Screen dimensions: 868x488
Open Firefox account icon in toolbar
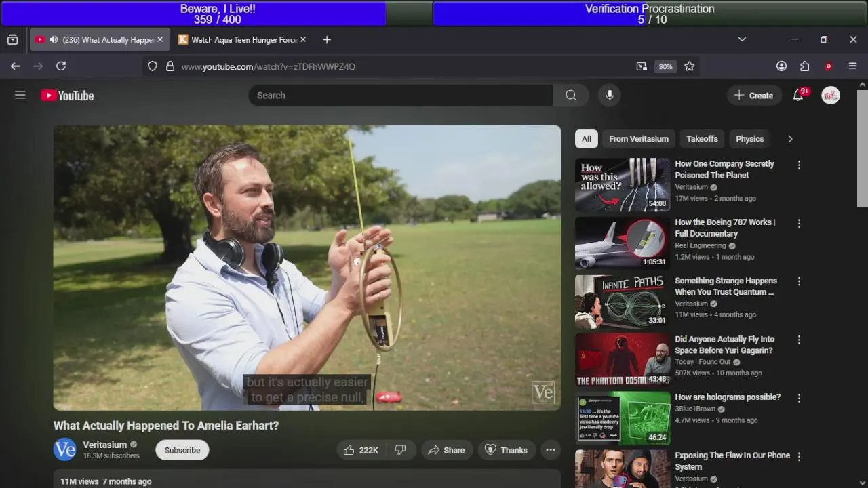coord(782,66)
